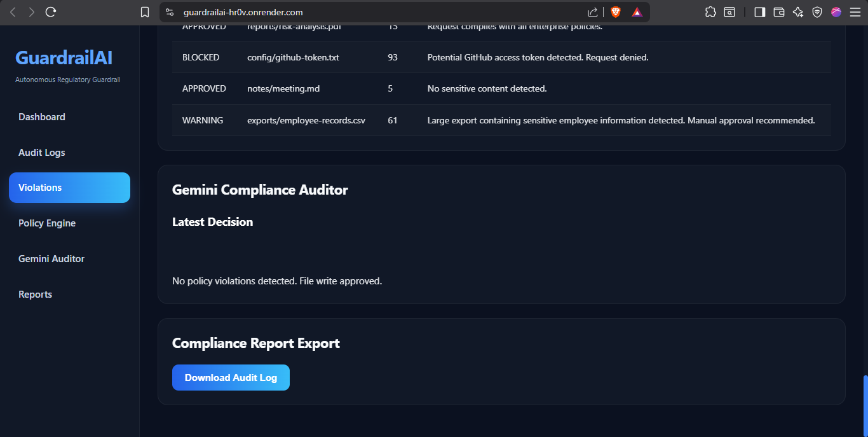Select the risk score 5
The image size is (868, 437).
(x=390, y=88)
